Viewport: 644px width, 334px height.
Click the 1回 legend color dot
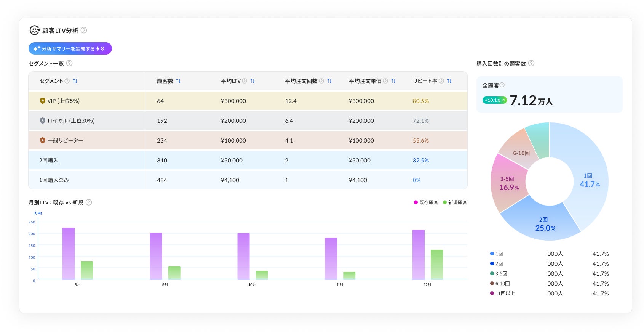[492, 254]
